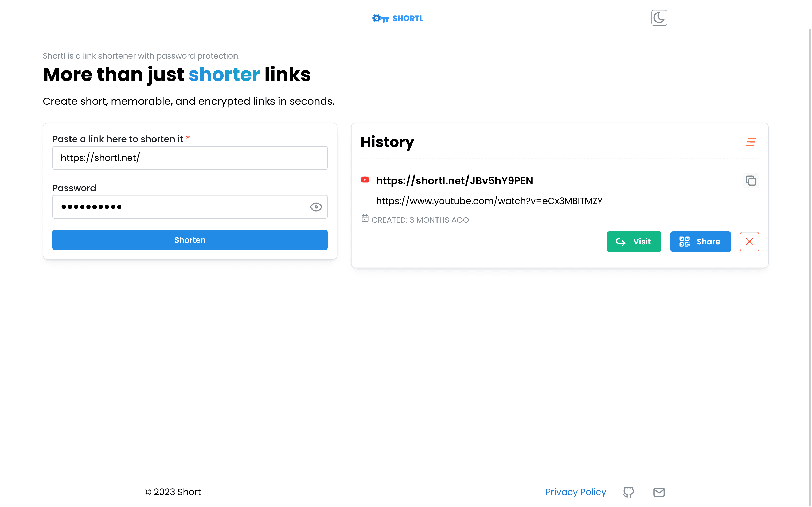Screen dimensions: 812x507
Task: Click the calendar icon near creation date
Action: point(365,219)
